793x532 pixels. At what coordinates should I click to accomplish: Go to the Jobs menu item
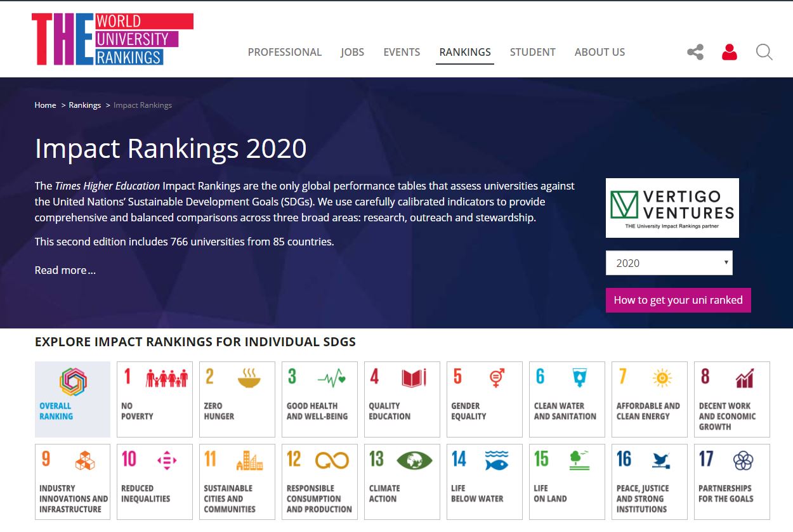click(352, 52)
